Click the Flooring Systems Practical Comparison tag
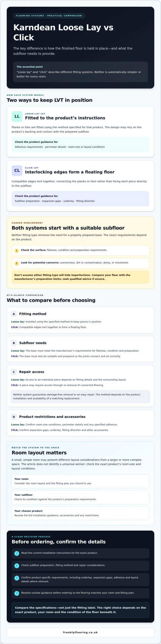This screenshot has width=161, height=644. pos(49,16)
